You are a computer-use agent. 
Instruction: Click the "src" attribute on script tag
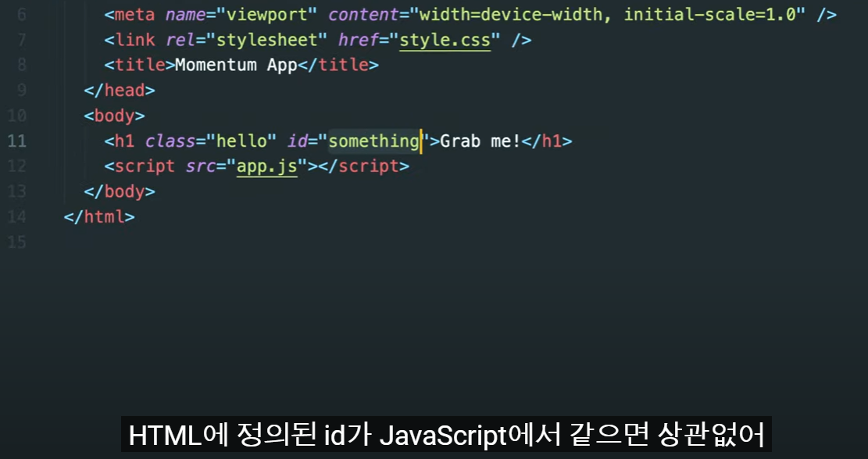click(x=201, y=166)
